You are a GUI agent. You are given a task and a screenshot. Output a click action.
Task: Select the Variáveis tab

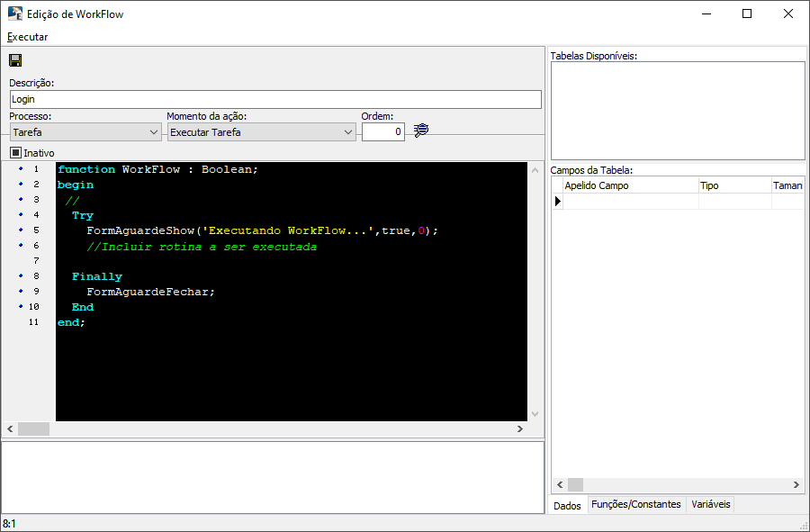pyautogui.click(x=711, y=505)
